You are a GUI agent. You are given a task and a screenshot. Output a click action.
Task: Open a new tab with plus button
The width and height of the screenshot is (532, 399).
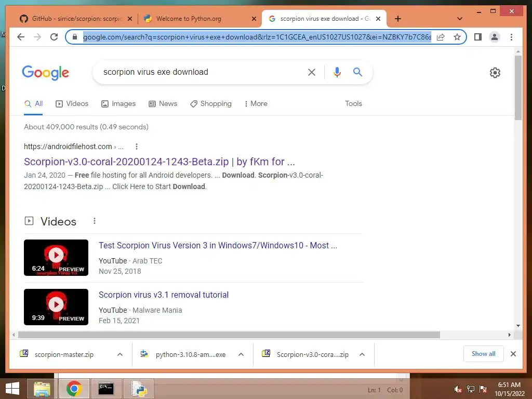398,19
